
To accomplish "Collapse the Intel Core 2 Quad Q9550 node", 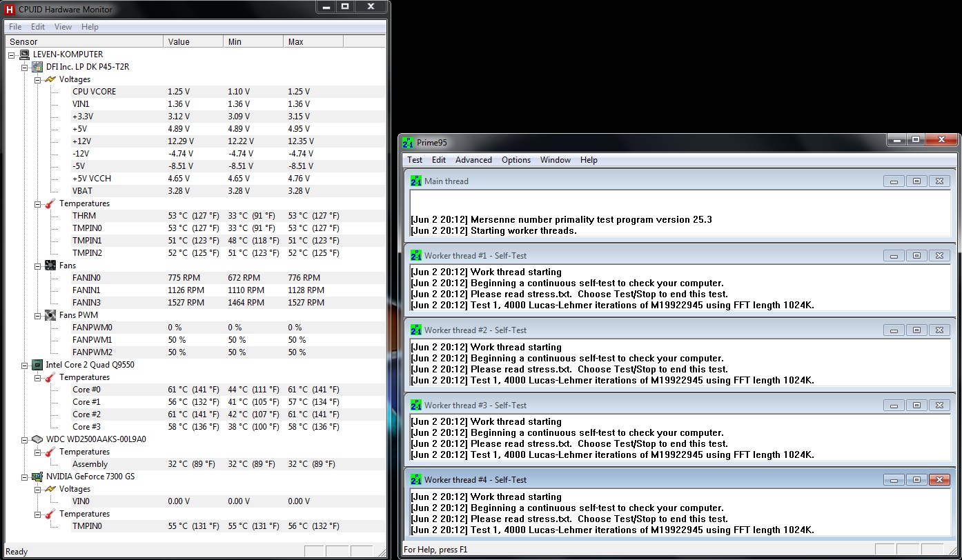I will coord(25,365).
